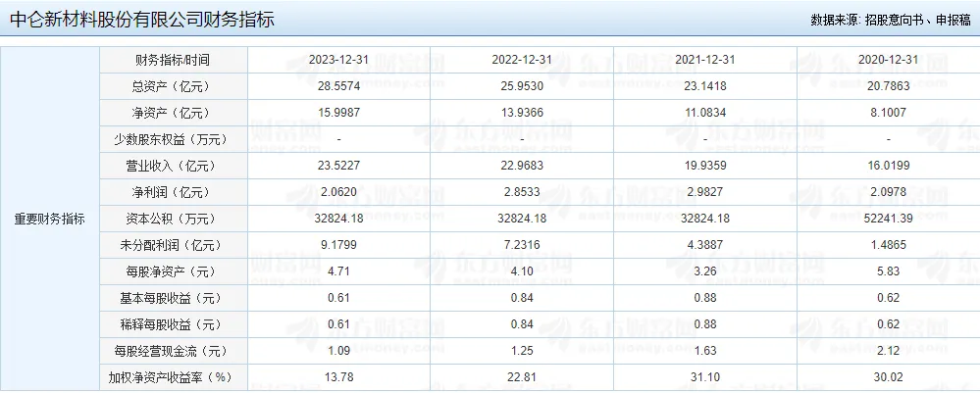Select revenue value 23.5227
This screenshot has width=980, height=393.
338,167
